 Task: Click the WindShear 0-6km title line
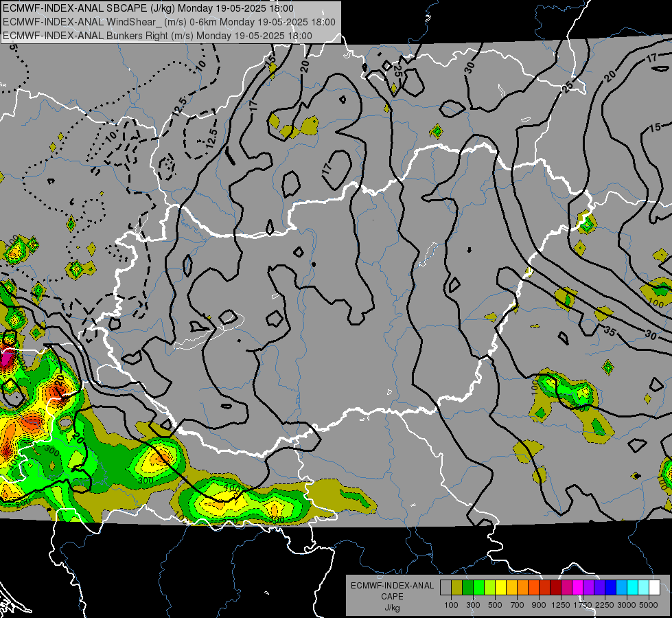tap(169, 22)
